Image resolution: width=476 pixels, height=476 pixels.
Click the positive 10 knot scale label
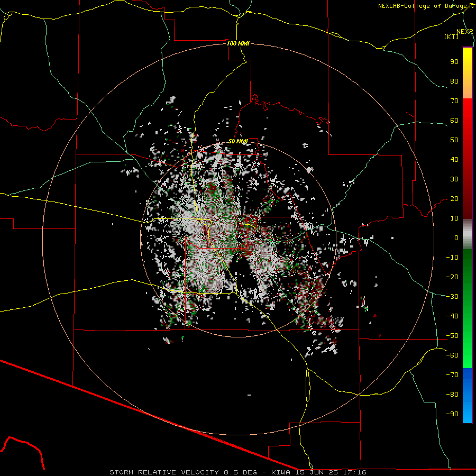[454, 218]
